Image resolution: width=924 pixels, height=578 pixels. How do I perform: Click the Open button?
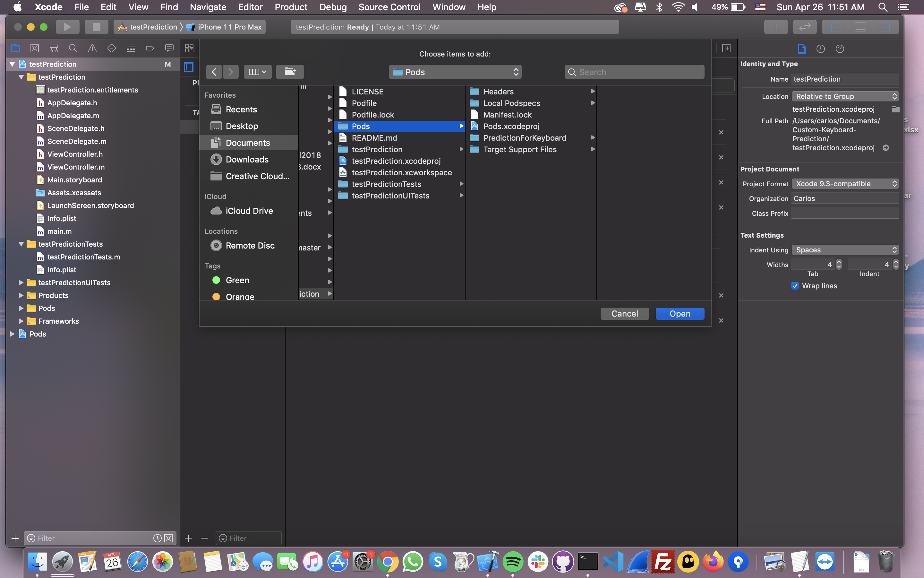680,314
